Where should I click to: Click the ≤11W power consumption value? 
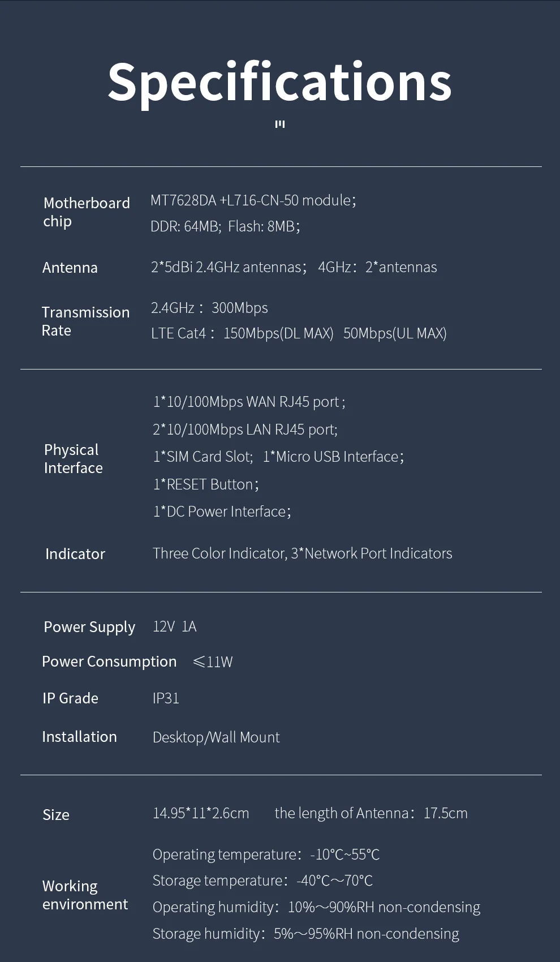213,662
